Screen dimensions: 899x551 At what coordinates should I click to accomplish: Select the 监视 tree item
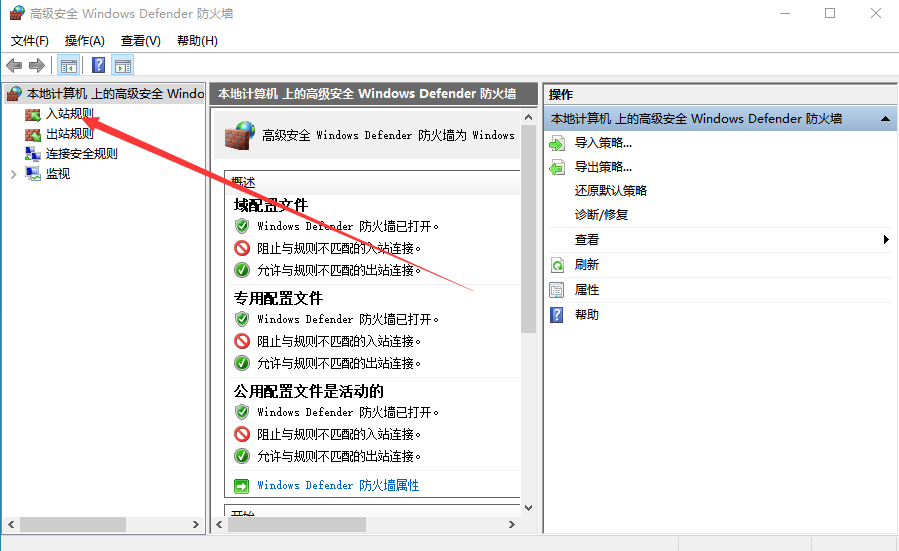(58, 174)
